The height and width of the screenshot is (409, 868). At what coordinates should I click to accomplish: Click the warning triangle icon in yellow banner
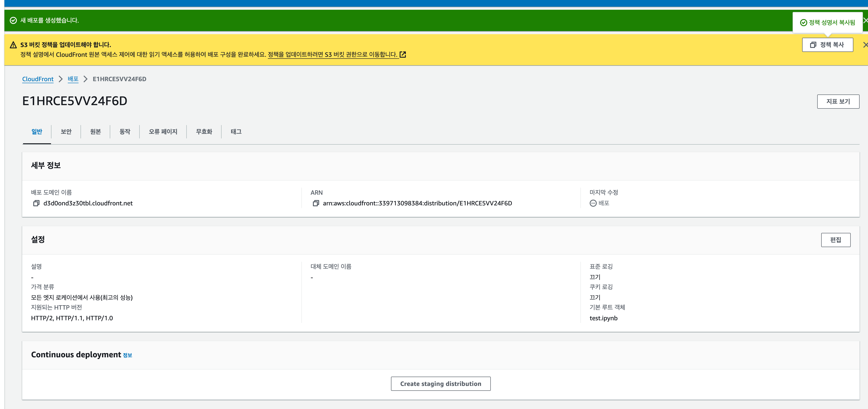(x=14, y=45)
